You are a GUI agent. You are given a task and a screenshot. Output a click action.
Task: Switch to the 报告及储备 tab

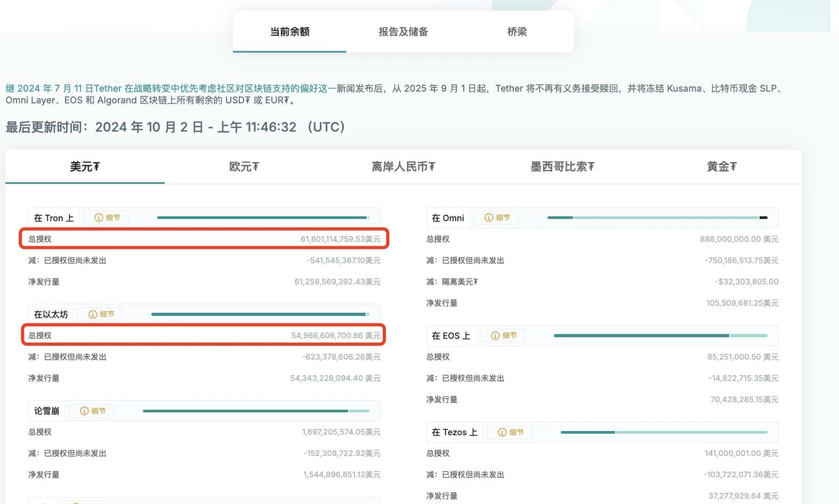(x=403, y=32)
